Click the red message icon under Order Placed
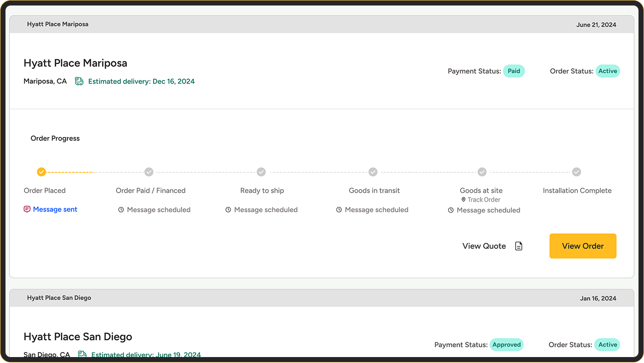This screenshot has width=644, height=363. pos(27,209)
